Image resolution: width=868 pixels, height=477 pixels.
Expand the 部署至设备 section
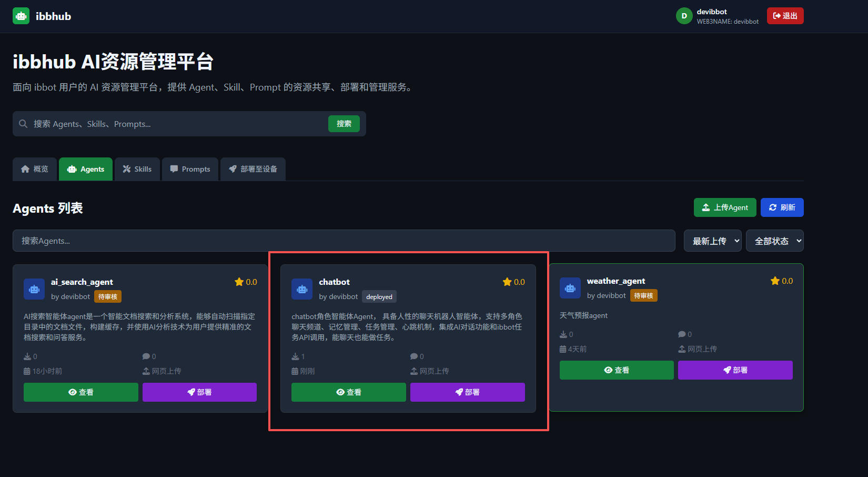(x=253, y=169)
